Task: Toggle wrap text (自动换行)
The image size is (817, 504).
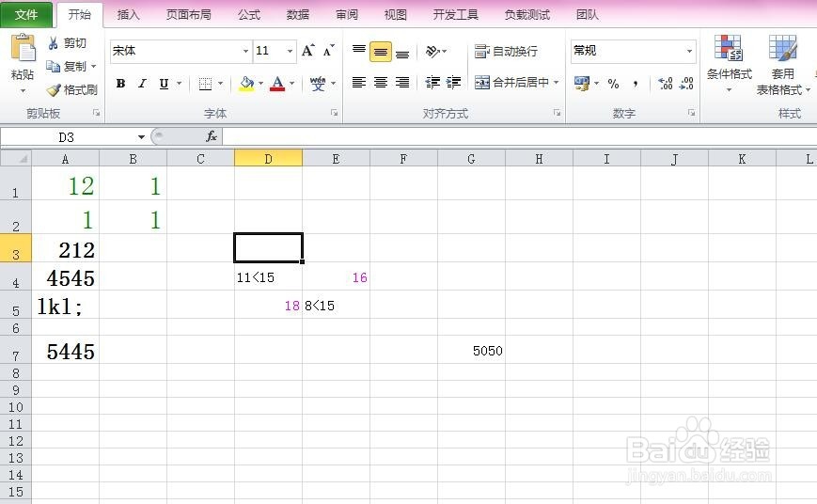Action: pyautogui.click(x=506, y=51)
